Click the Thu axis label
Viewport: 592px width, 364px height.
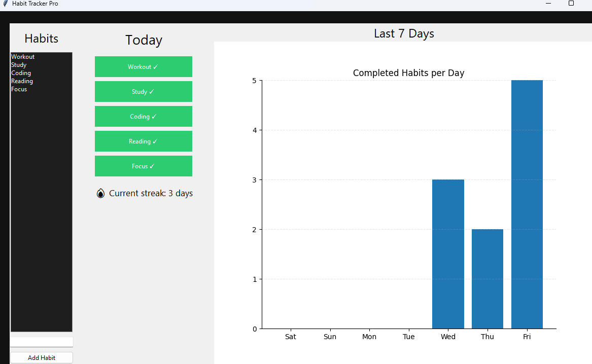[487, 337]
